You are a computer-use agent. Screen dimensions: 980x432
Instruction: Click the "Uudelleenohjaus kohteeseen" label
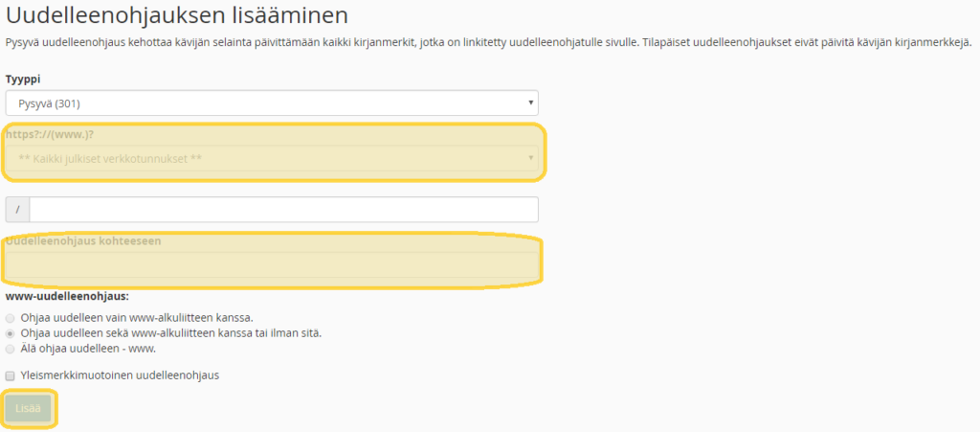[x=83, y=241]
